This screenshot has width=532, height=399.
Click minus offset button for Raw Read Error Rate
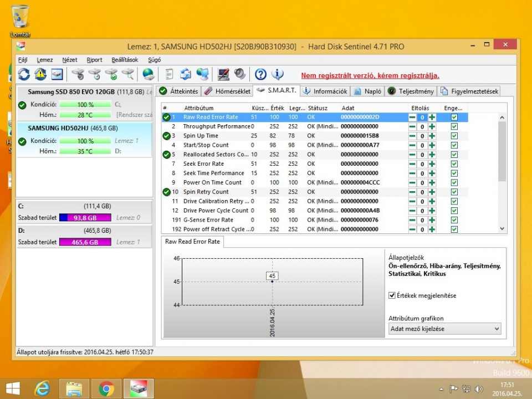click(412, 117)
